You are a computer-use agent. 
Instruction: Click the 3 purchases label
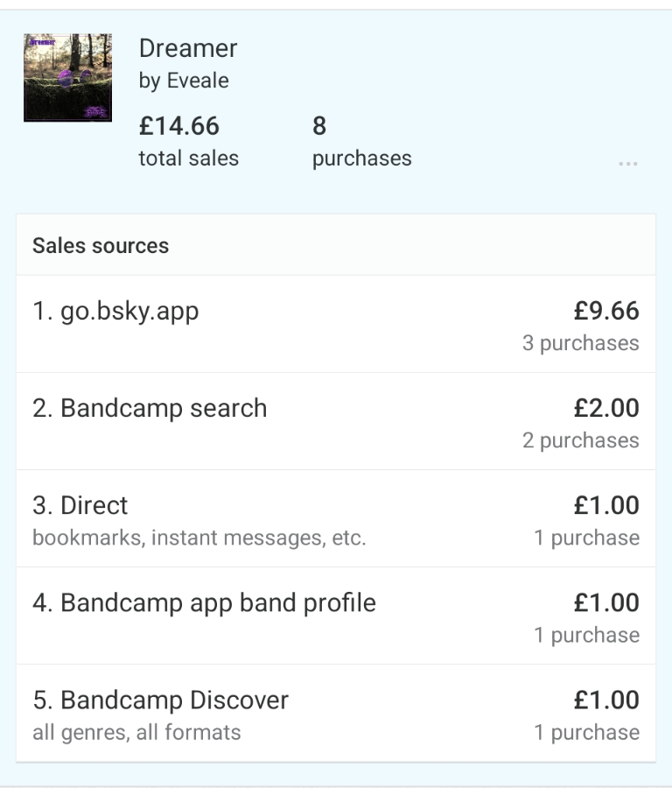point(581,343)
